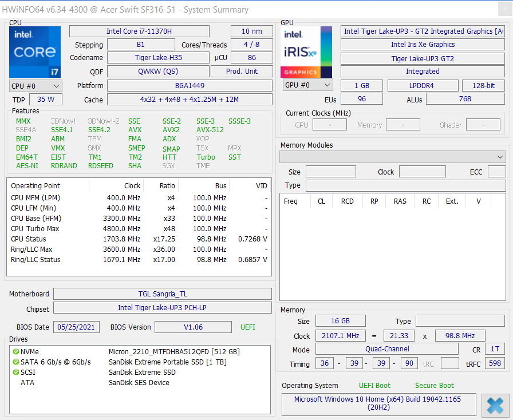Screen dimensions: 513x420
Task: Select the SanDisk SES Device entry
Action: pos(139,383)
